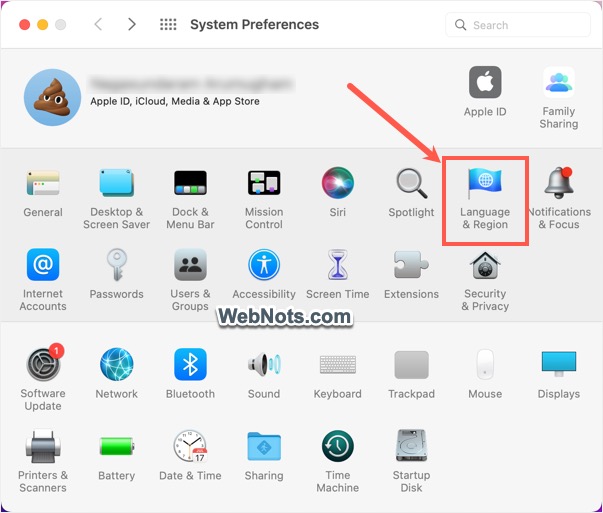Image resolution: width=603 pixels, height=513 pixels.
Task: Minimize window with yellow button
Action: click(x=42, y=25)
